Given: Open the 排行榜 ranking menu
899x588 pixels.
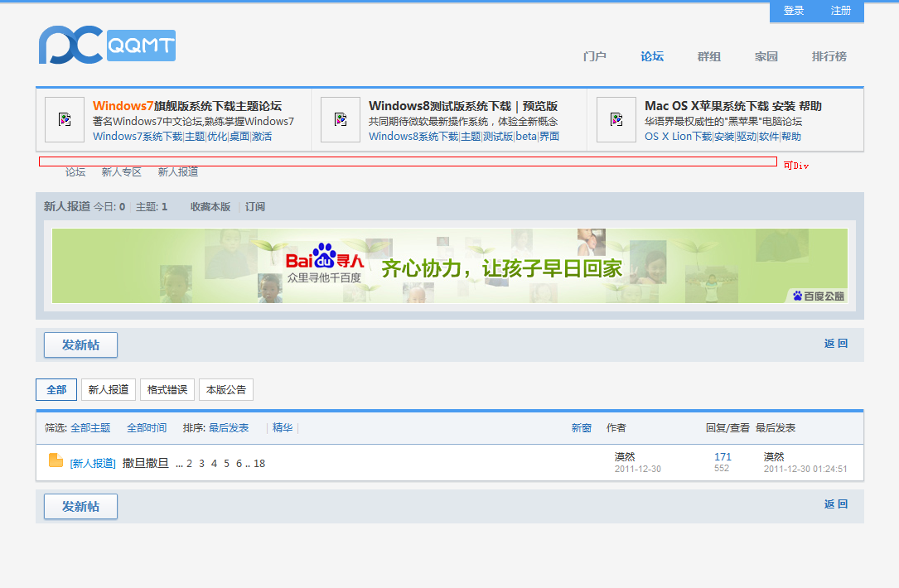Looking at the screenshot, I should coord(829,56).
